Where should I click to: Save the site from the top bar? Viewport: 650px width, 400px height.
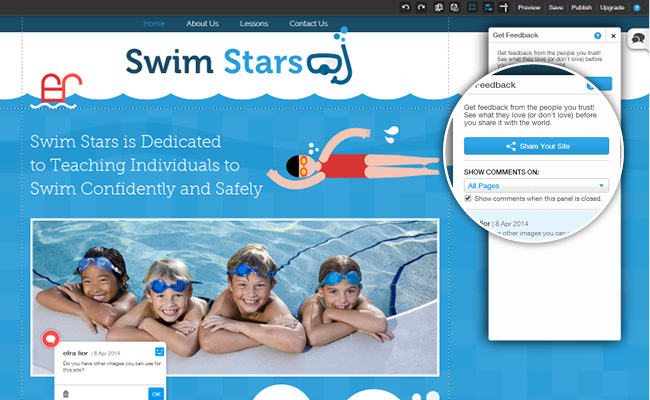click(555, 7)
